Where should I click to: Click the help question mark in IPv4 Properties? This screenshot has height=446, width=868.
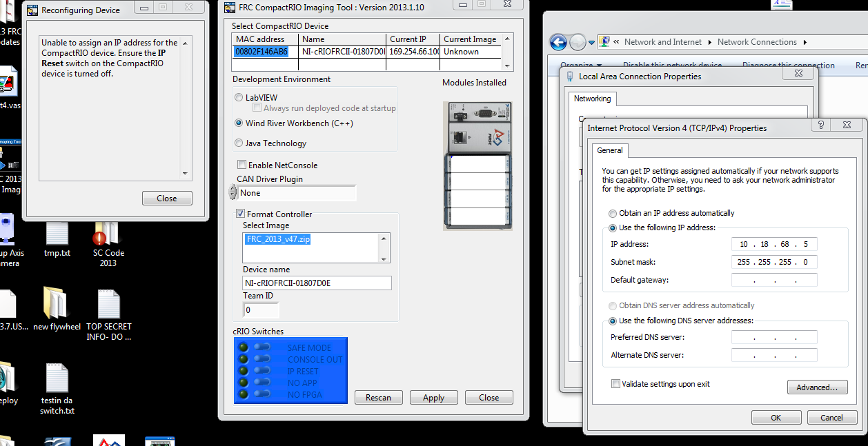[x=821, y=125]
